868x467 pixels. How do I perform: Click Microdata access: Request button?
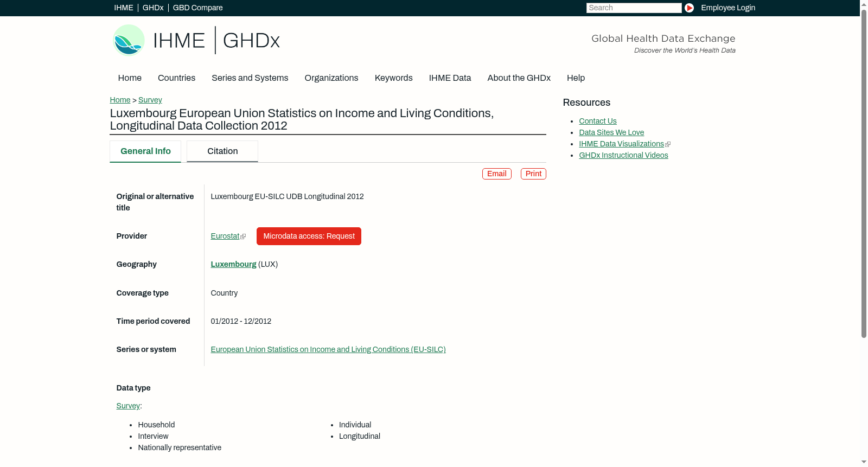309,236
